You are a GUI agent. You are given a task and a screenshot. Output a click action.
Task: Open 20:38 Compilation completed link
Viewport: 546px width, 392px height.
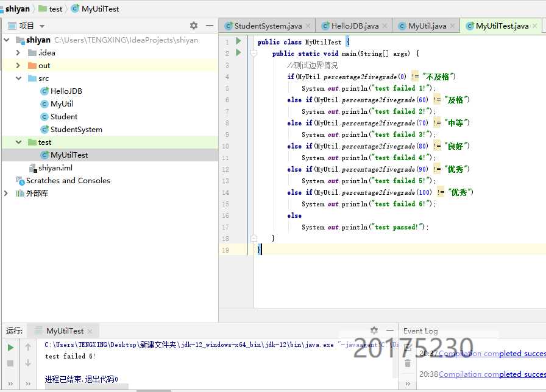492,374
